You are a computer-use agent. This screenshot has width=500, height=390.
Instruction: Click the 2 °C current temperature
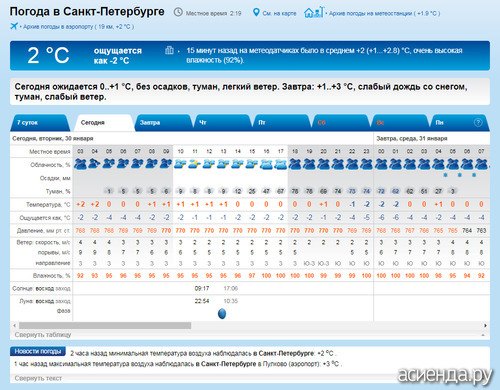(48, 55)
